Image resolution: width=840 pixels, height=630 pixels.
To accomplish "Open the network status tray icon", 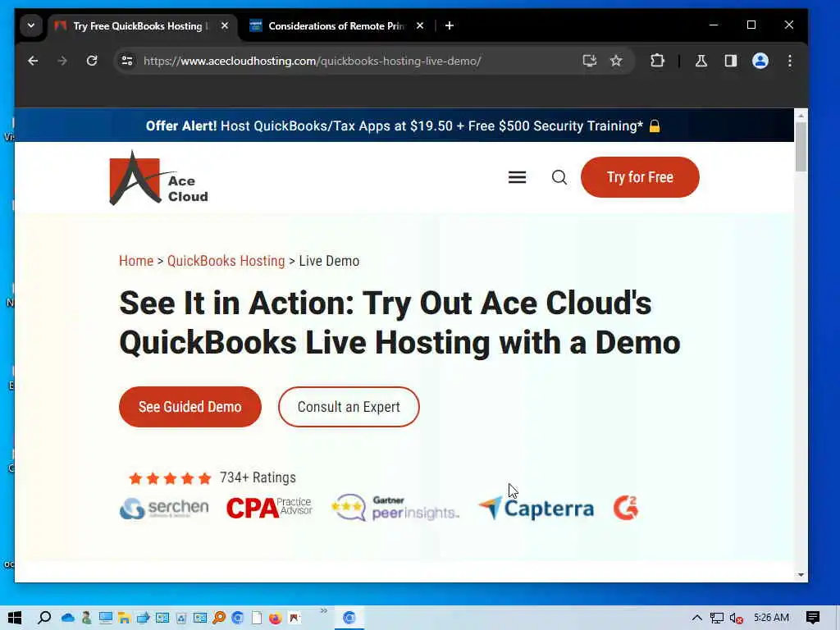I will 716,618.
